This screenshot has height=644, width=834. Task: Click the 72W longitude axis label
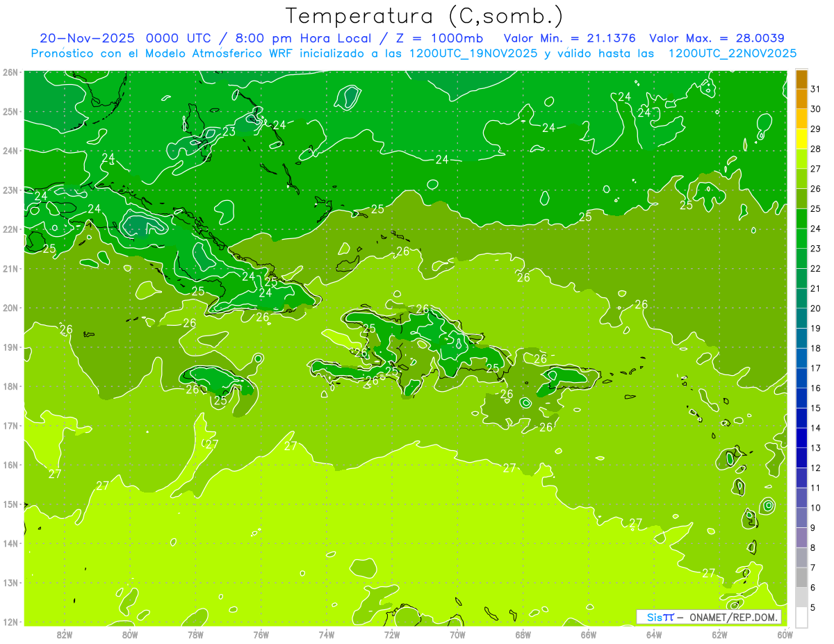pyautogui.click(x=392, y=634)
